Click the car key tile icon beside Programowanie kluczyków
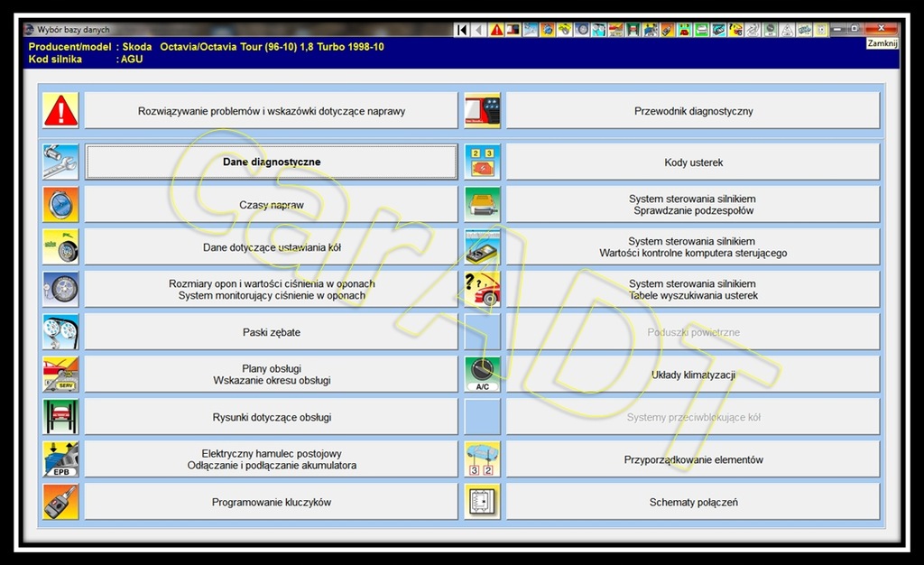The height and width of the screenshot is (565, 924). pyautogui.click(x=60, y=502)
